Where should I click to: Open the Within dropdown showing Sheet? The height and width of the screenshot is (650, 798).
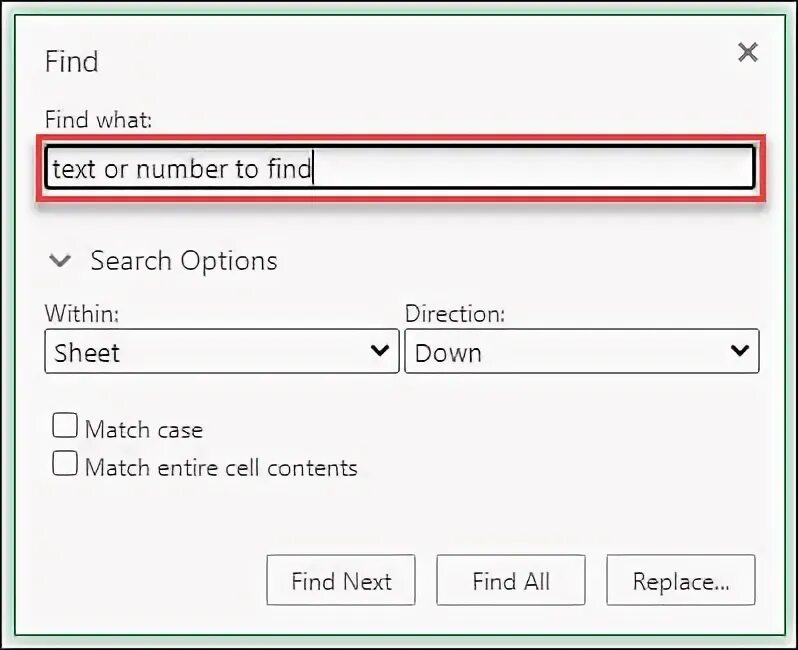coord(220,352)
